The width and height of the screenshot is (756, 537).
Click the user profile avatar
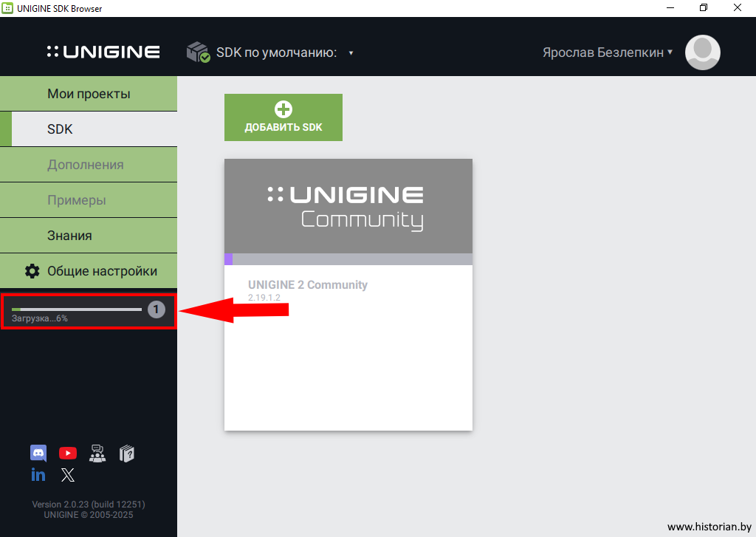[702, 52]
